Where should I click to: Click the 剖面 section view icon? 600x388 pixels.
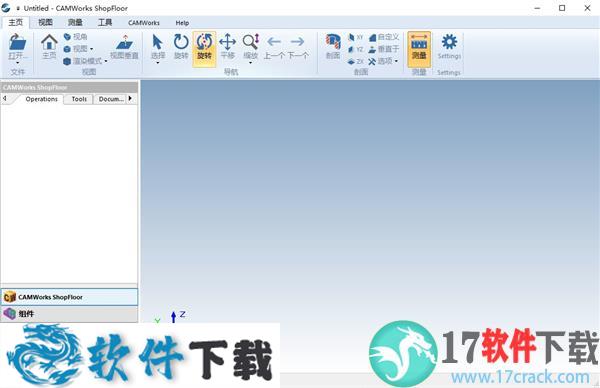(333, 47)
